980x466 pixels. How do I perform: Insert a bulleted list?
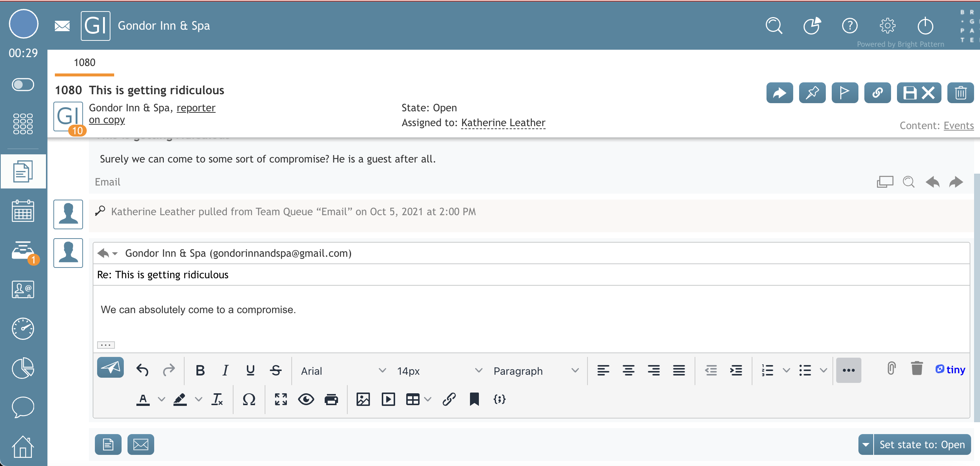[805, 370]
